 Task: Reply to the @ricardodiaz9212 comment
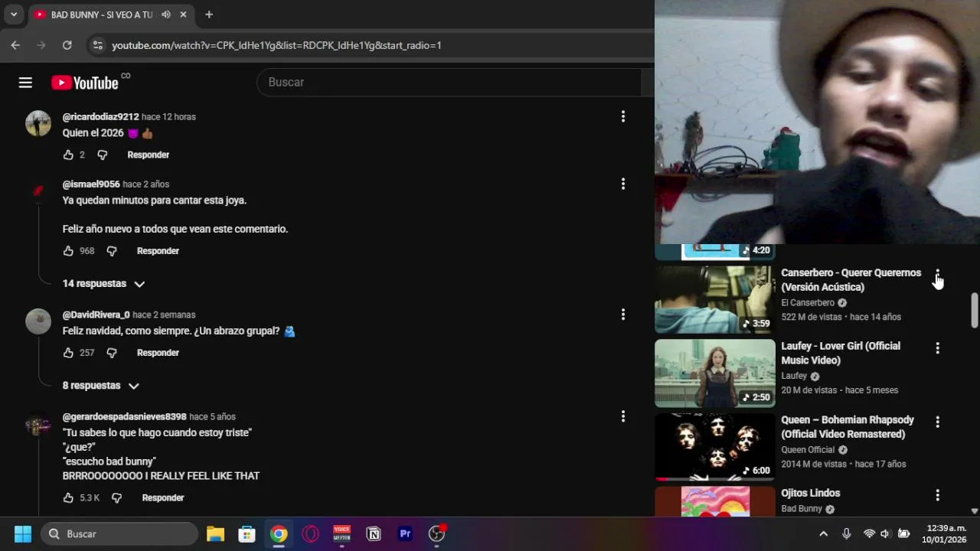[x=148, y=155]
